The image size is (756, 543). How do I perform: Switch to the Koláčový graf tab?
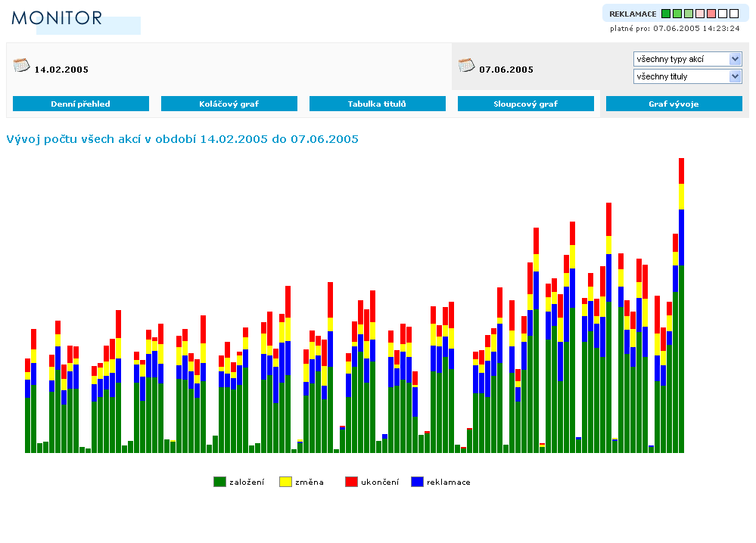point(229,104)
